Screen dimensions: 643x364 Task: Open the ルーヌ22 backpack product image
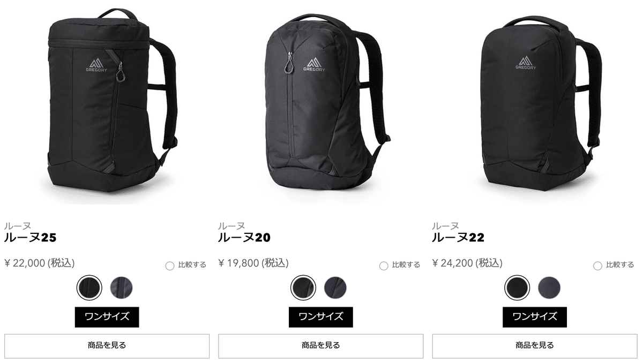click(x=535, y=102)
